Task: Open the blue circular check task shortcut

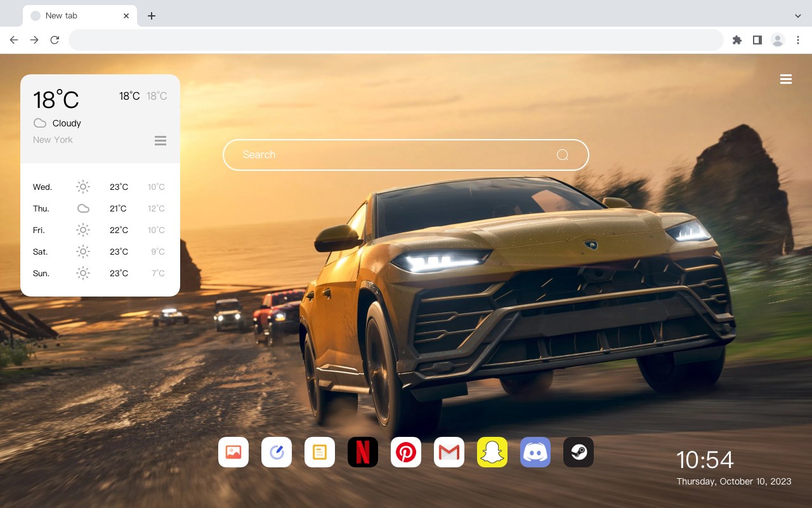Action: (x=277, y=452)
